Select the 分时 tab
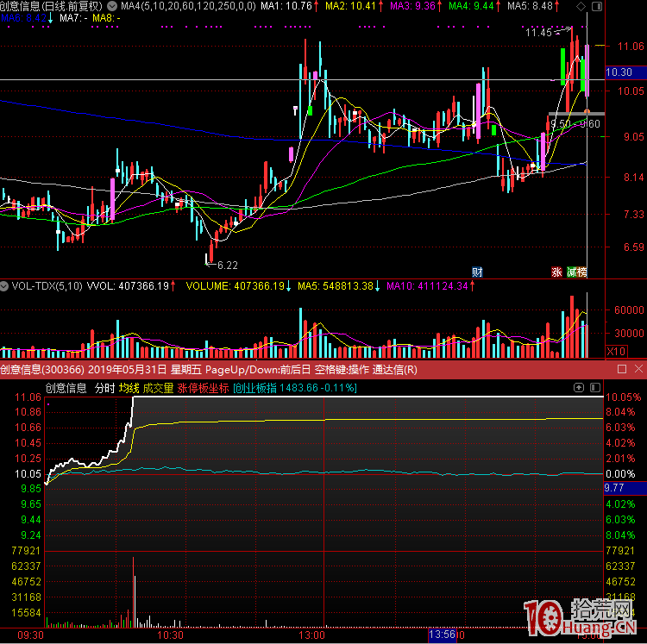Image resolution: width=647 pixels, height=644 pixels. 104,388
